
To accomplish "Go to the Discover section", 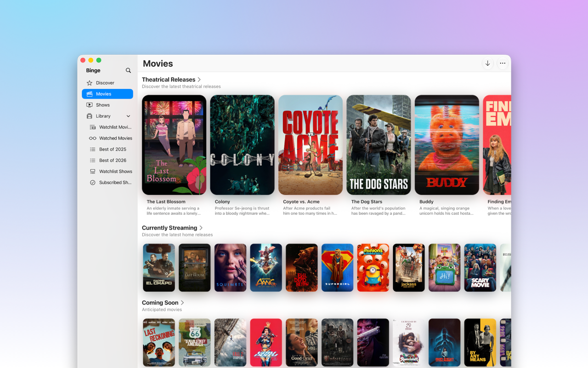I will (107, 83).
